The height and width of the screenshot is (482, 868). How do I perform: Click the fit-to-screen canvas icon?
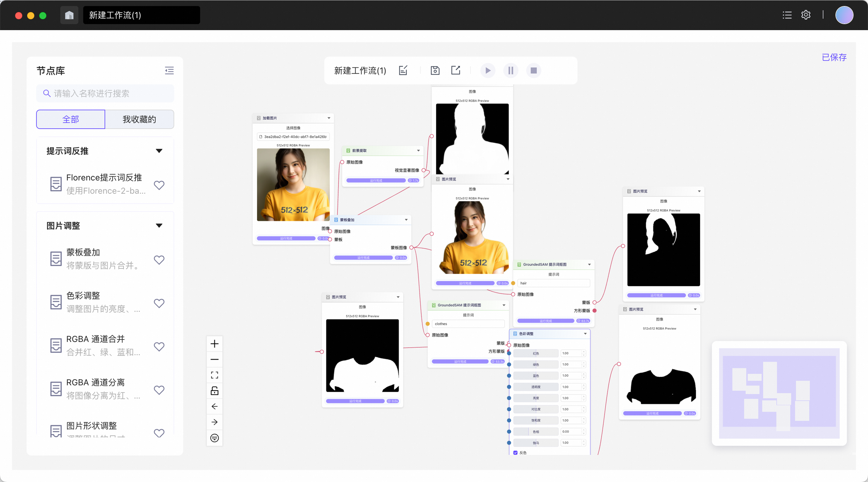(x=214, y=375)
